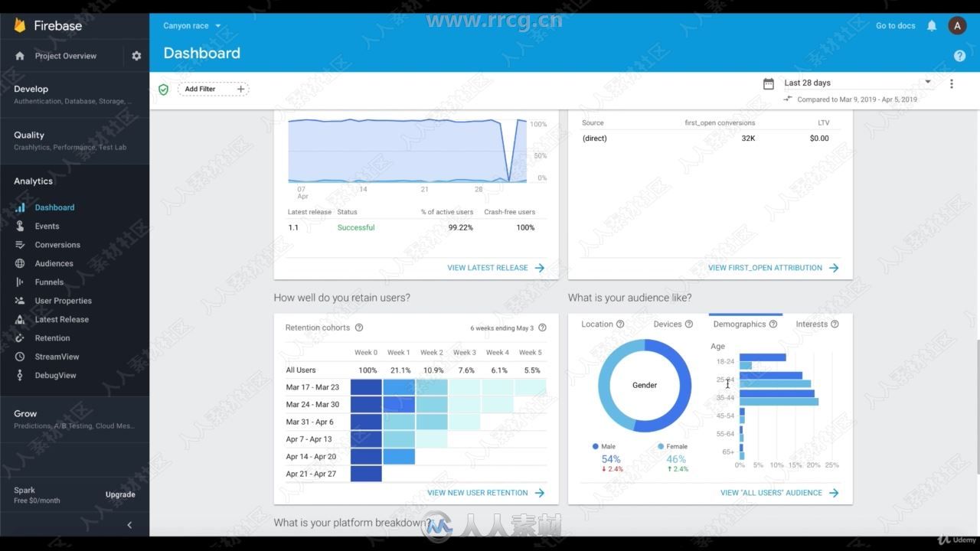The width and height of the screenshot is (980, 551).
Task: Click the compare arrows icon under date
Action: coord(788,99)
